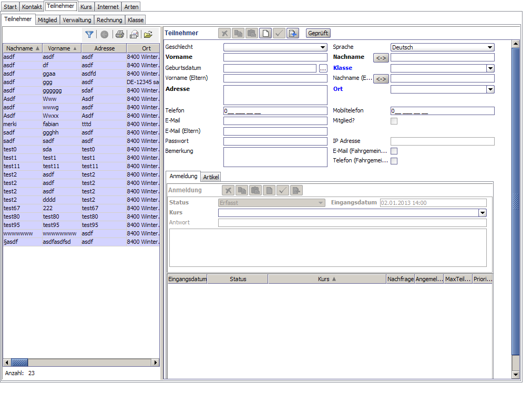Viewport: 532px width, 403px height.
Task: Open the Artikel tab
Action: pos(211,177)
